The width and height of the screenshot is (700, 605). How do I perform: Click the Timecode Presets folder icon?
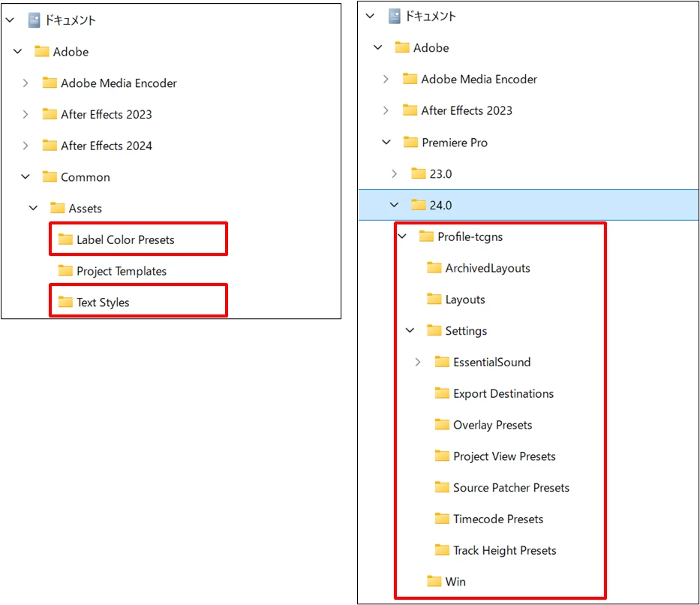tap(442, 519)
